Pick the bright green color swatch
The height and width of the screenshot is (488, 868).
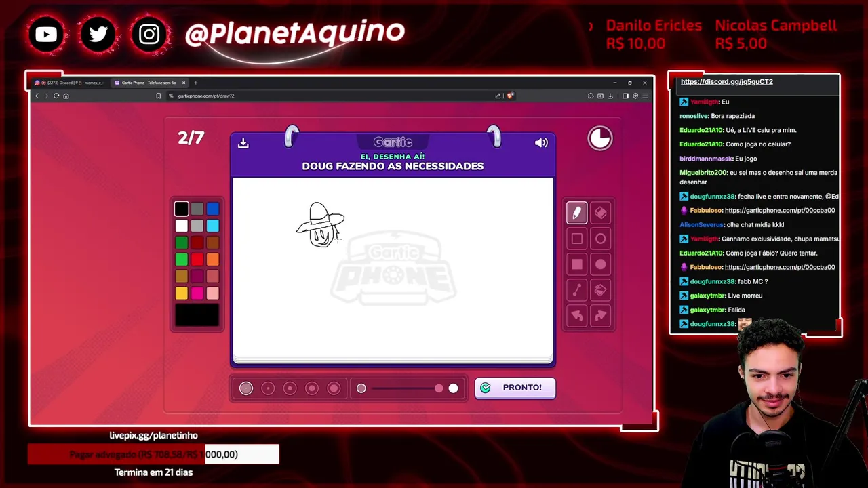pos(181,260)
